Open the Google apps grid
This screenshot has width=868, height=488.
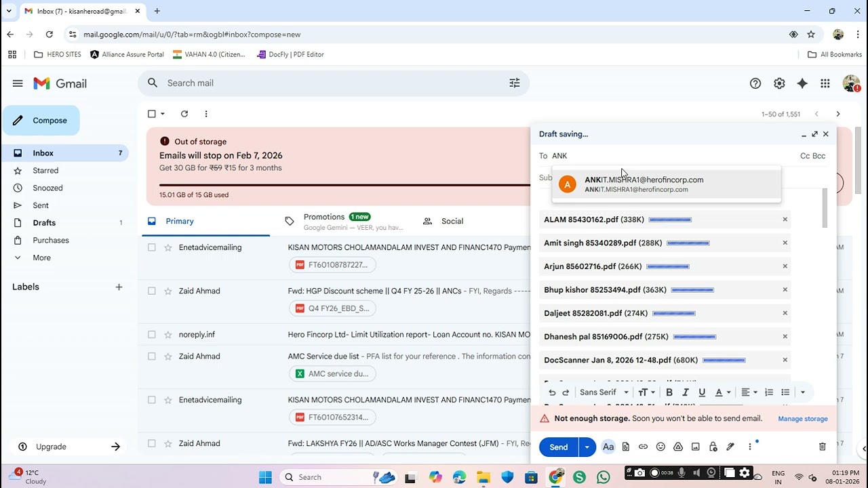tap(825, 83)
